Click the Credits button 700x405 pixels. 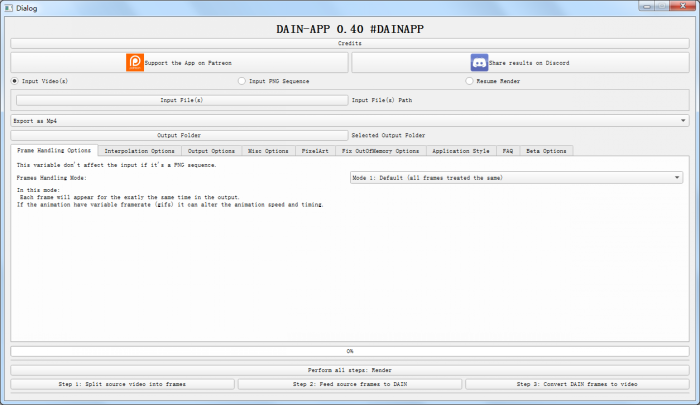[x=350, y=43]
